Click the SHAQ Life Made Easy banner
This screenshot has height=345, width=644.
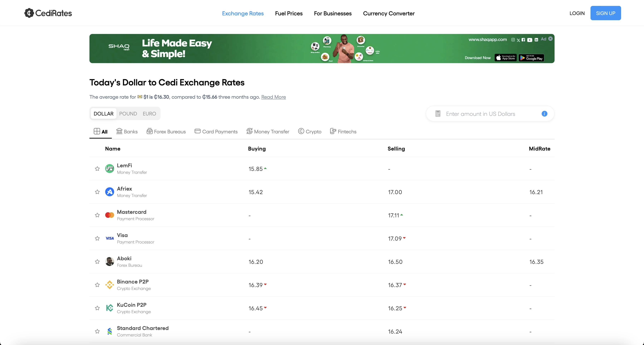click(322, 48)
